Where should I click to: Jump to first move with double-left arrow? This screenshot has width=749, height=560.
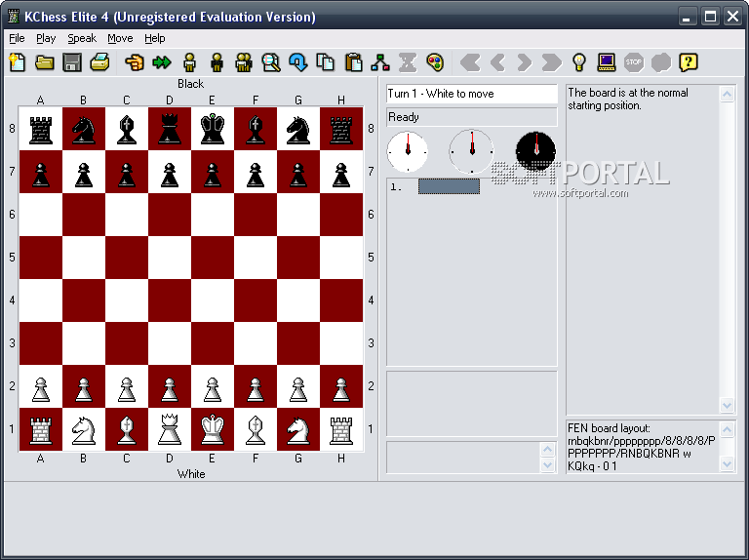[470, 62]
